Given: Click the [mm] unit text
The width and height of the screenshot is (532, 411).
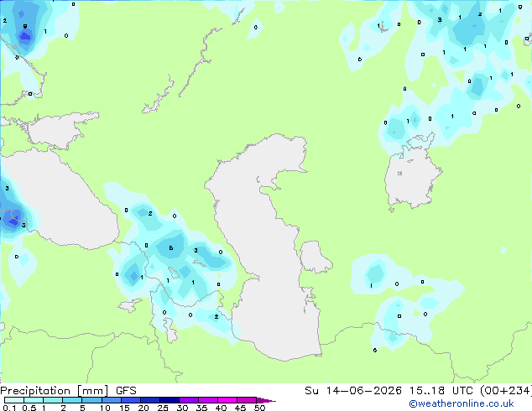Looking at the screenshot, I should [92, 391].
